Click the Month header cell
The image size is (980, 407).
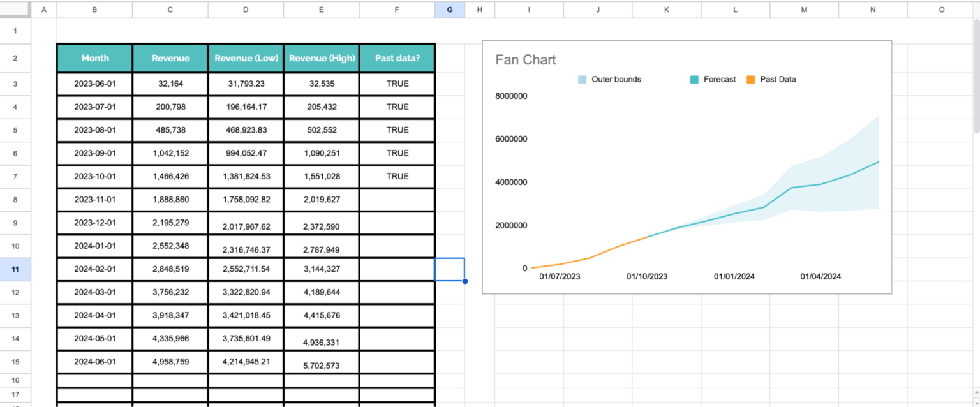pos(95,58)
